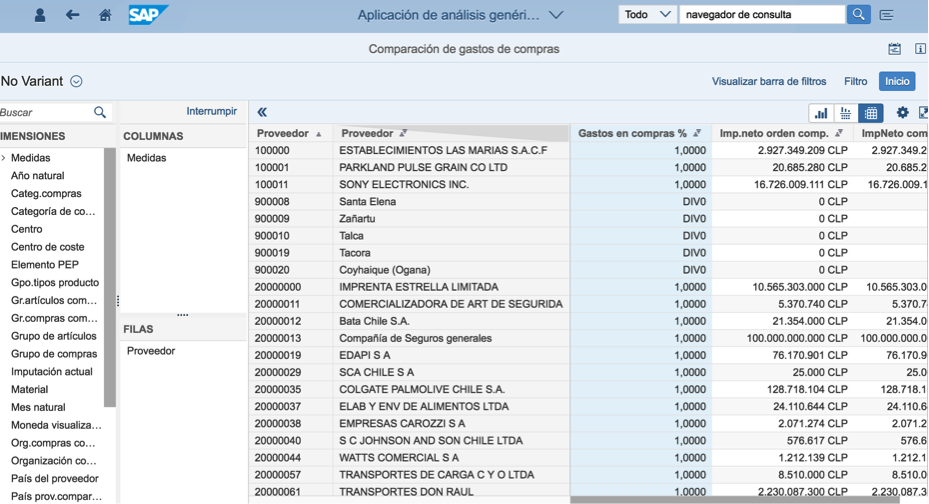This screenshot has width=929, height=504.
Task: Click the Inicio button
Action: (896, 81)
